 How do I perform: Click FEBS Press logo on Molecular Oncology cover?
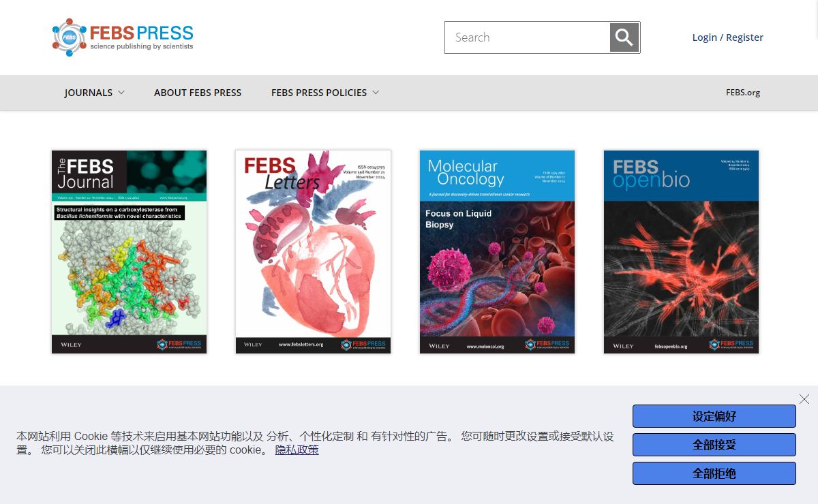click(x=547, y=345)
